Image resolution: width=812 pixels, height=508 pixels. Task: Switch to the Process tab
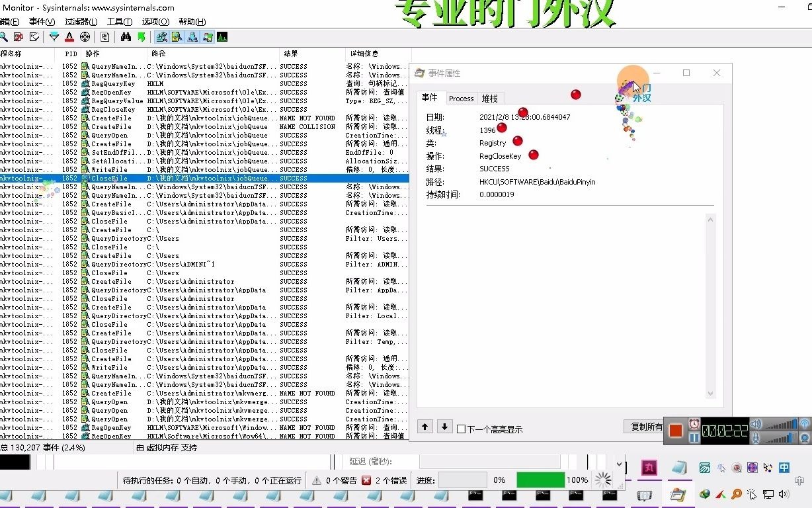pos(461,98)
